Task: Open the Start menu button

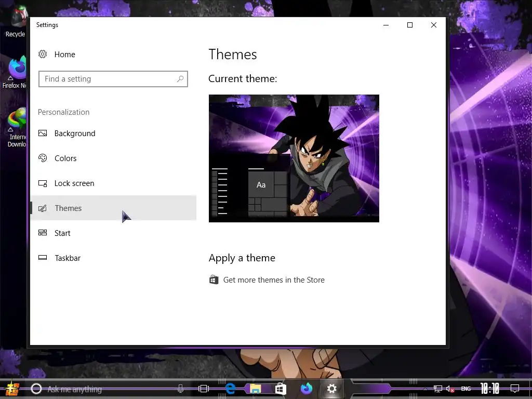Action: [x=12, y=389]
